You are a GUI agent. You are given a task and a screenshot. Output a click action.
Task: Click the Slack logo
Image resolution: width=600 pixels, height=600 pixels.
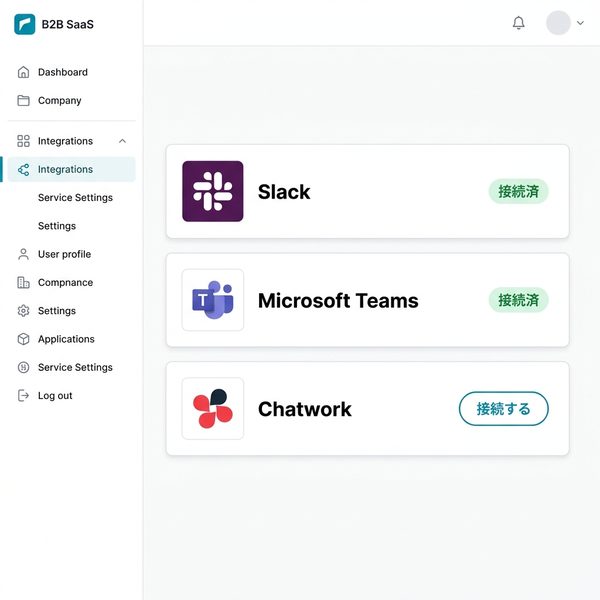(213, 191)
